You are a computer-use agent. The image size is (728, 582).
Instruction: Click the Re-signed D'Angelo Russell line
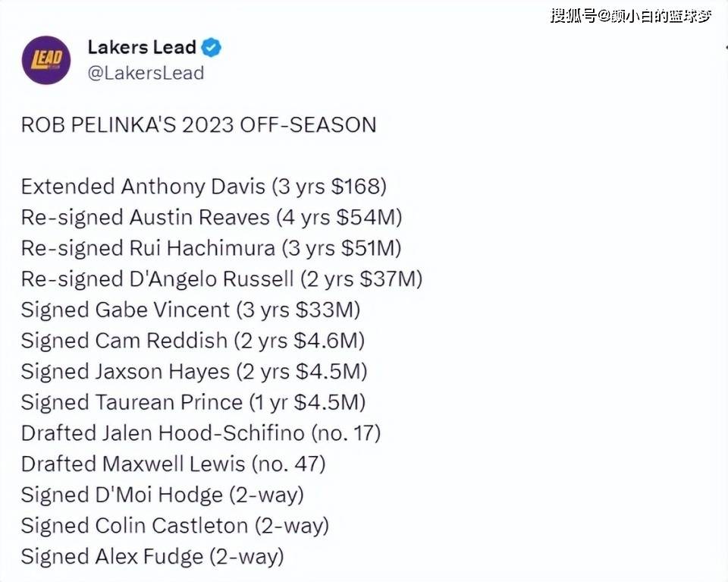tap(221, 279)
